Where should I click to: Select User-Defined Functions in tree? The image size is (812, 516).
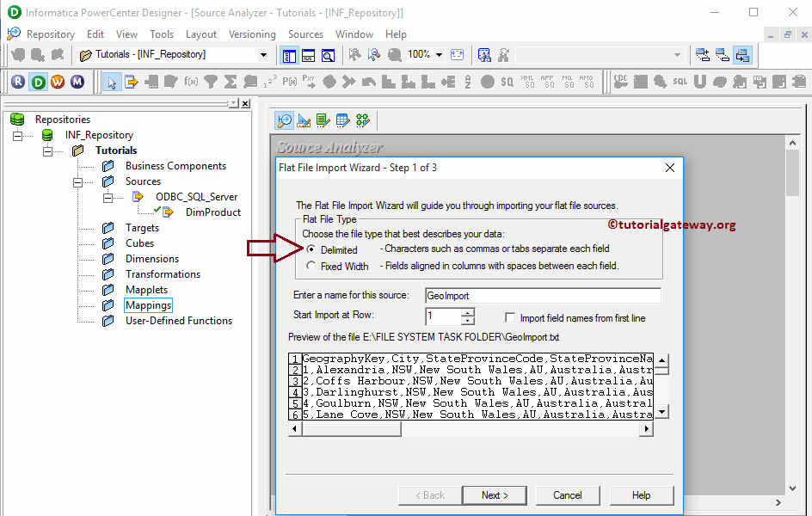(179, 321)
